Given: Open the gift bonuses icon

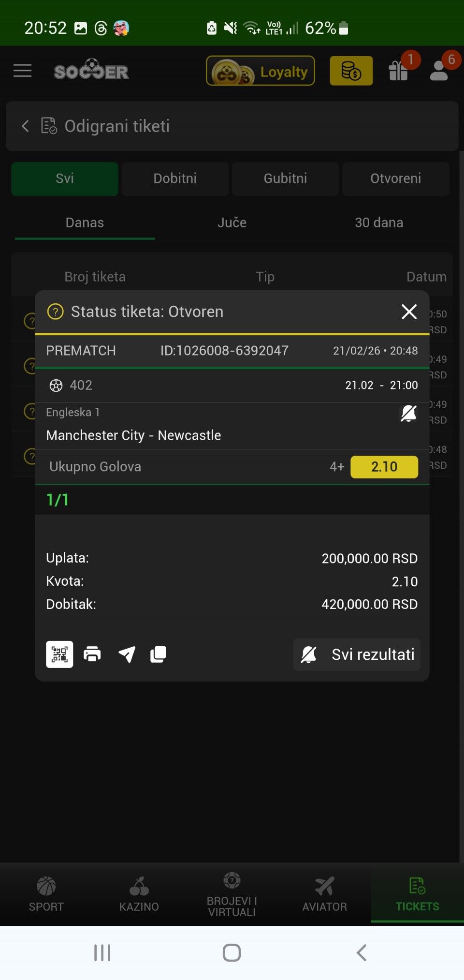Looking at the screenshot, I should click(399, 71).
